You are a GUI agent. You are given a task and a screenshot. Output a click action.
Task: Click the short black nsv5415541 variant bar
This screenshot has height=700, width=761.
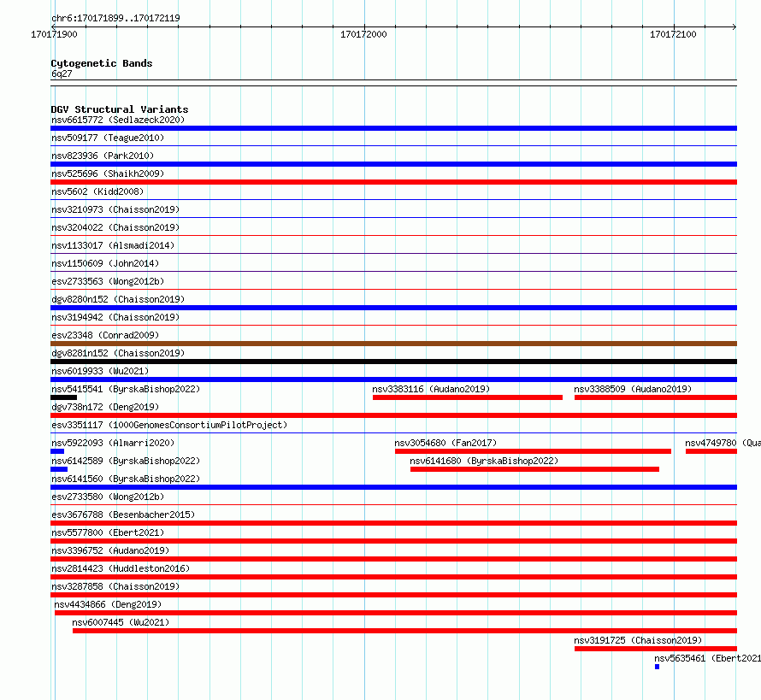63,397
